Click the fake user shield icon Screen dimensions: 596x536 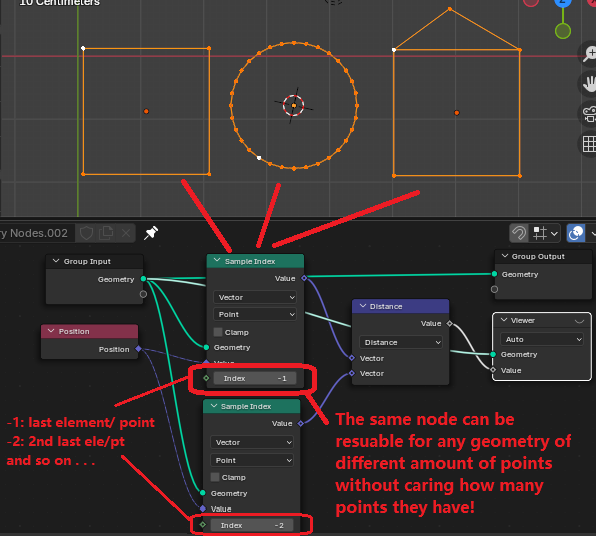click(86, 233)
